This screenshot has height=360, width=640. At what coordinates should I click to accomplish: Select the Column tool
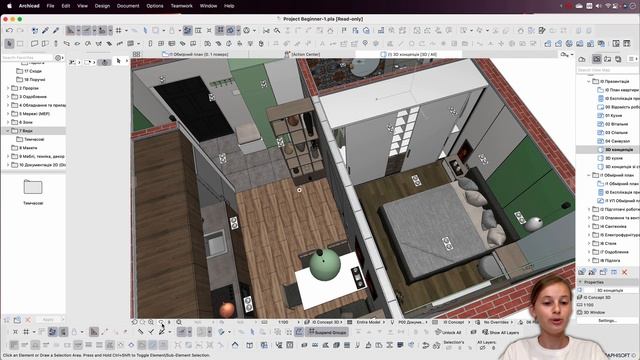pos(56,43)
